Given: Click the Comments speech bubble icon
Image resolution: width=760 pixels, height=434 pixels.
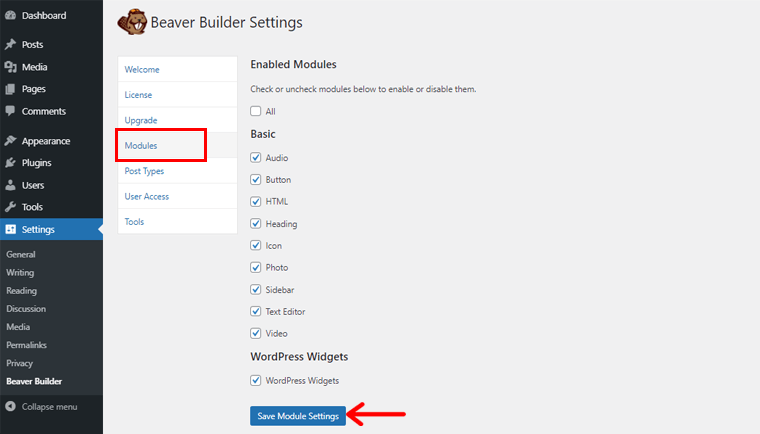Looking at the screenshot, I should click(x=10, y=111).
